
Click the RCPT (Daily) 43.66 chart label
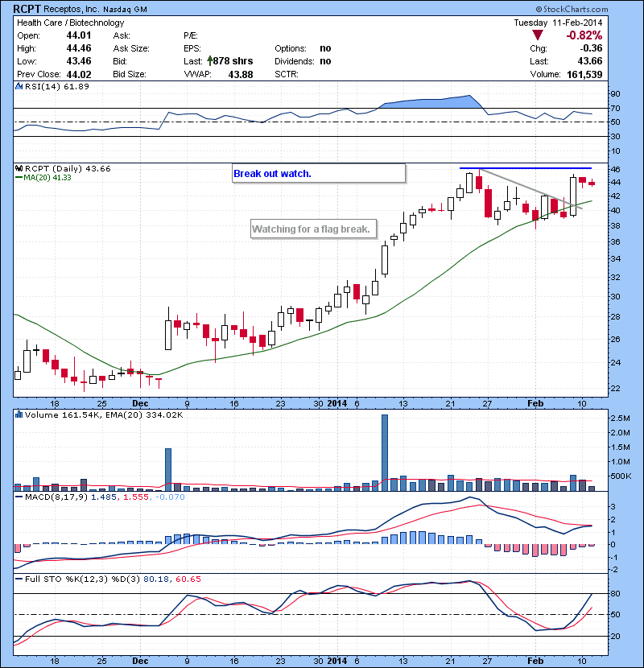click(68, 169)
